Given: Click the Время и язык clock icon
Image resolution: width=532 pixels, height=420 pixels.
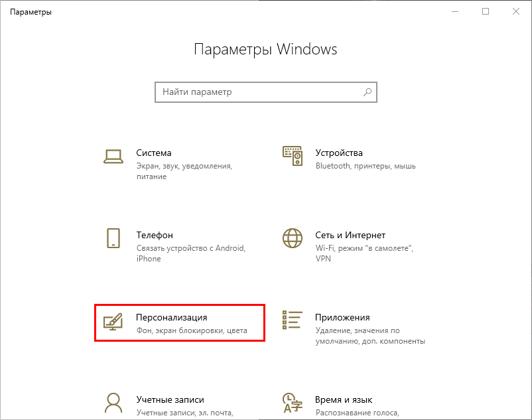Looking at the screenshot, I should [293, 402].
